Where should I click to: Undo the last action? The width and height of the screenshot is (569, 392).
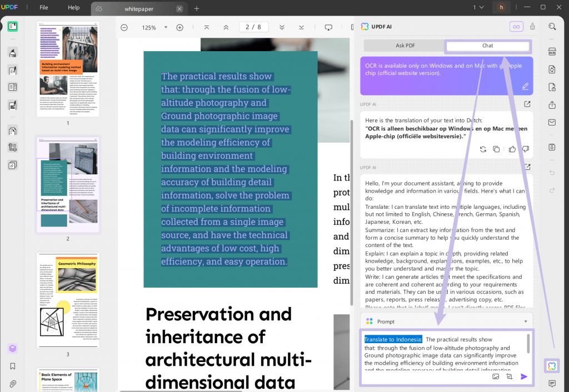pyautogui.click(x=552, y=173)
